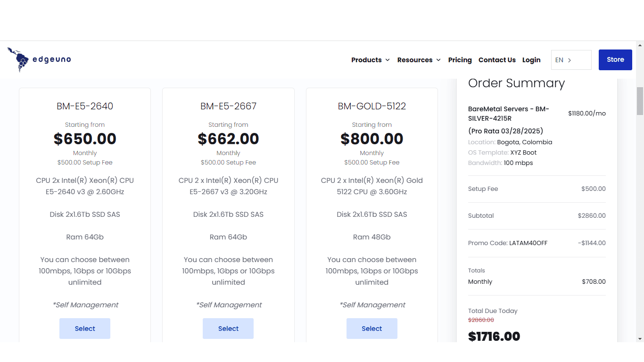Click the BM-E5-2640 plan title
Screen dimensions: 644x362
(85, 106)
